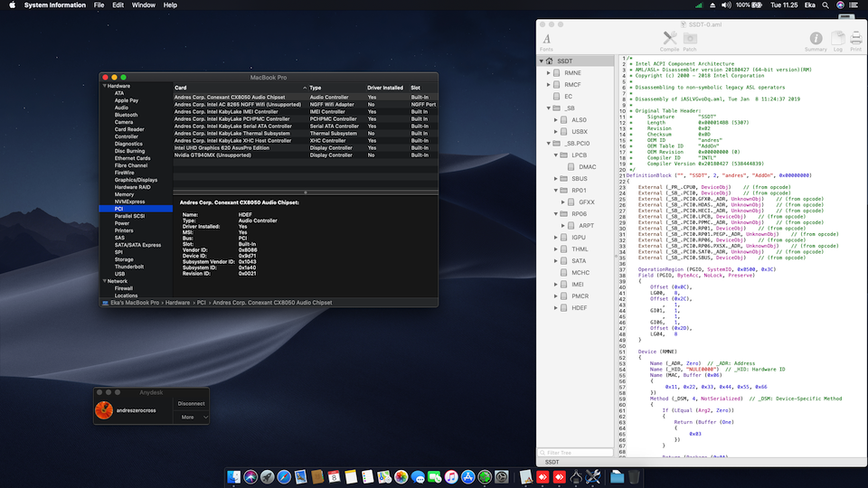
Task: Select Intel KabyLake XHC Host Controller row
Action: point(305,141)
